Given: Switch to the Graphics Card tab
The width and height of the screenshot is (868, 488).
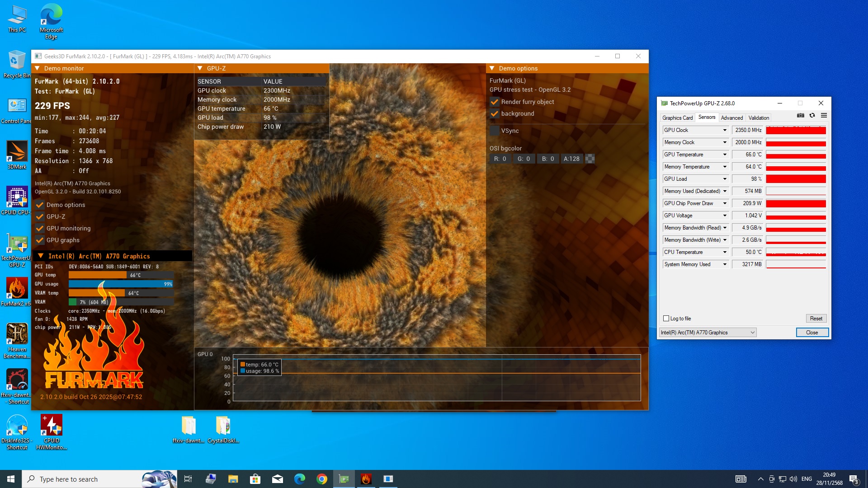Looking at the screenshot, I should [x=677, y=118].
